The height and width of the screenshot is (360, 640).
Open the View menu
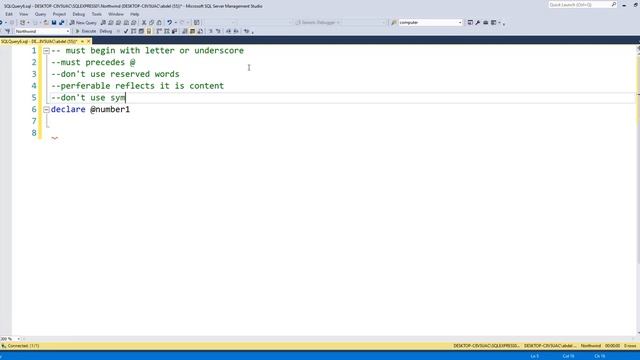pyautogui.click(x=24, y=14)
